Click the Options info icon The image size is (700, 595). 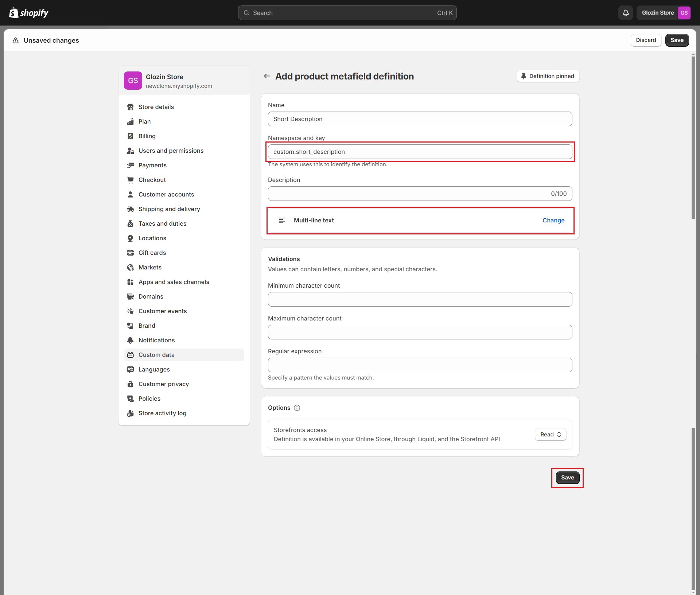(x=297, y=408)
